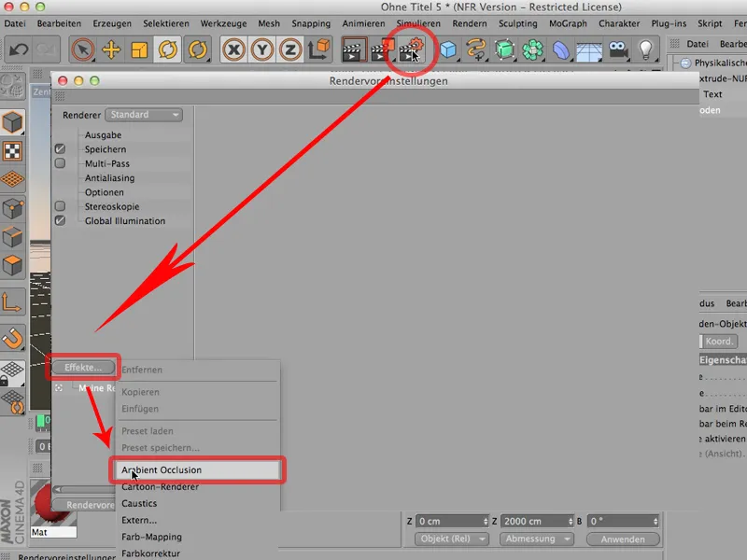Click the 2000 cm Z stepper arrows

[571, 522]
